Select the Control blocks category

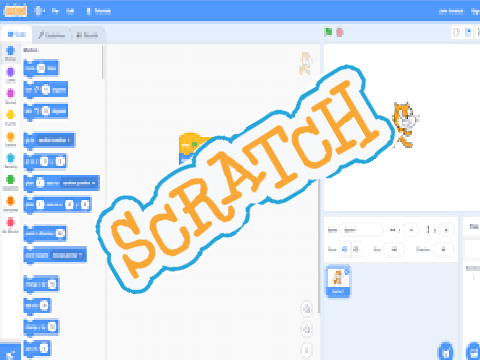point(10,139)
